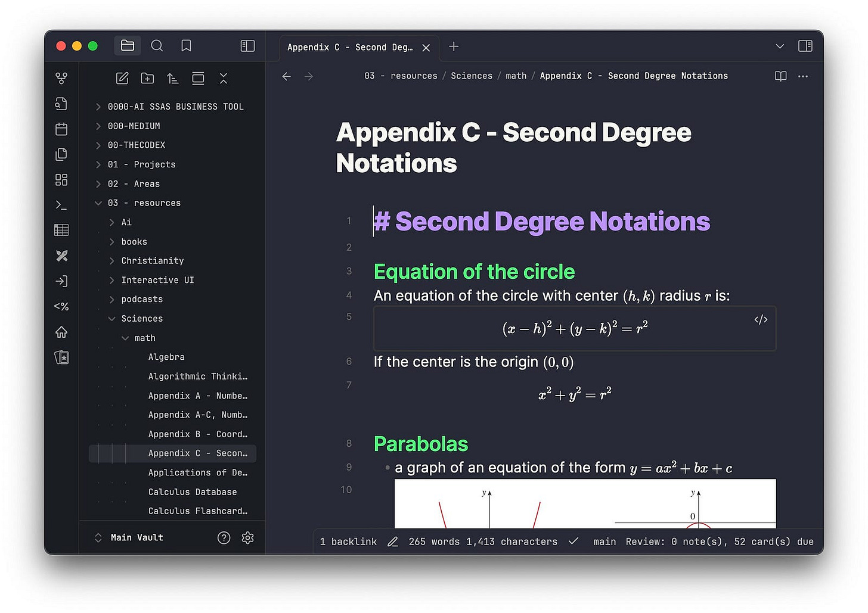Create a new folder in explorer
The height and width of the screenshot is (613, 868).
tap(147, 79)
